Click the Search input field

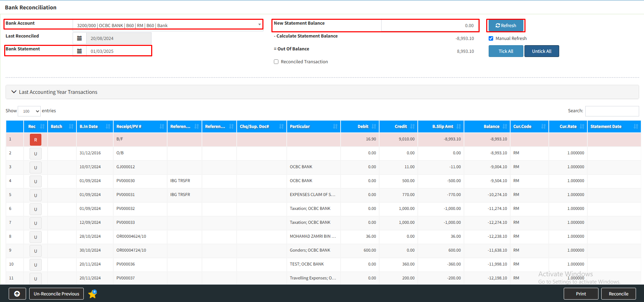coord(612,111)
